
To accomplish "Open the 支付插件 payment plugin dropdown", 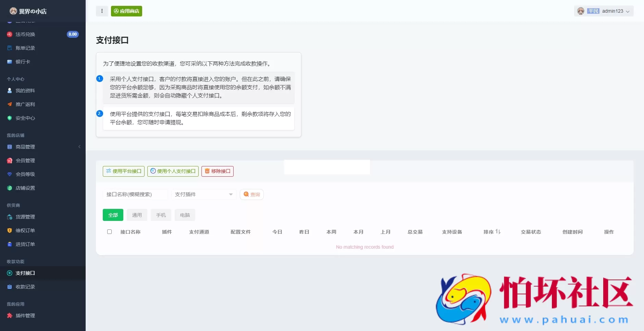I will 203,194.
